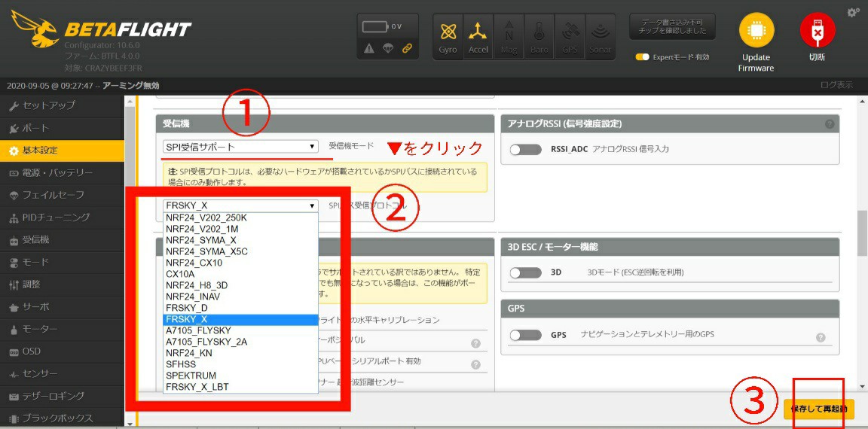Select NRF24_H8_3D option
Image resolution: width=868 pixels, height=429 pixels.
click(241, 285)
